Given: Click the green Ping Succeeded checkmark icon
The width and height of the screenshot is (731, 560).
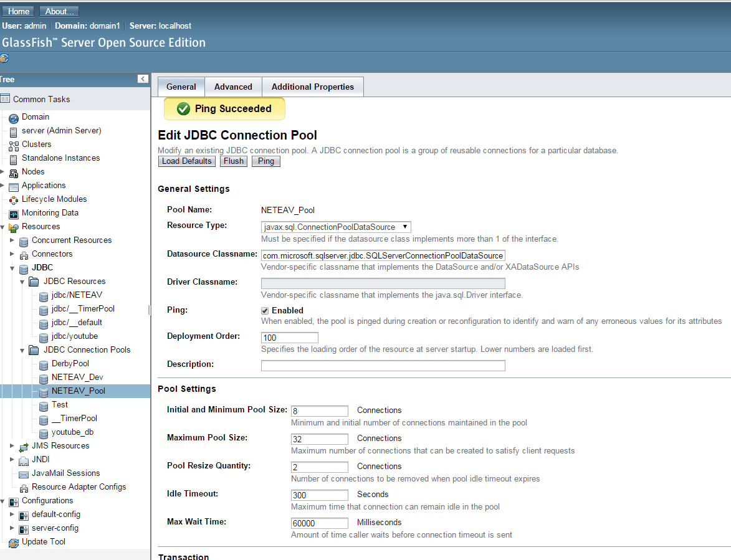Looking at the screenshot, I should [183, 108].
